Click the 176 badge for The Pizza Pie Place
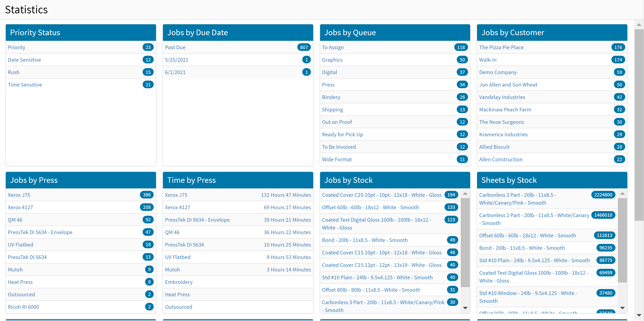644x321 pixels. pyautogui.click(x=618, y=47)
